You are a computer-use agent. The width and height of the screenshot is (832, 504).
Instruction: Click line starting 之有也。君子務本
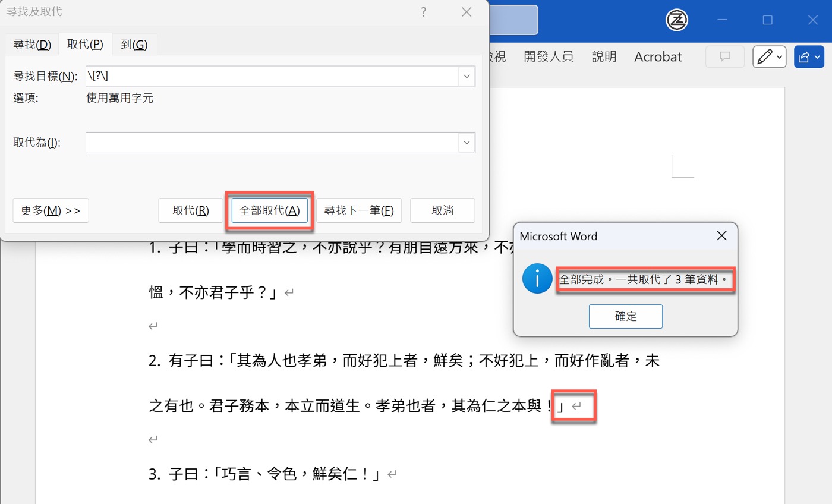(356, 406)
